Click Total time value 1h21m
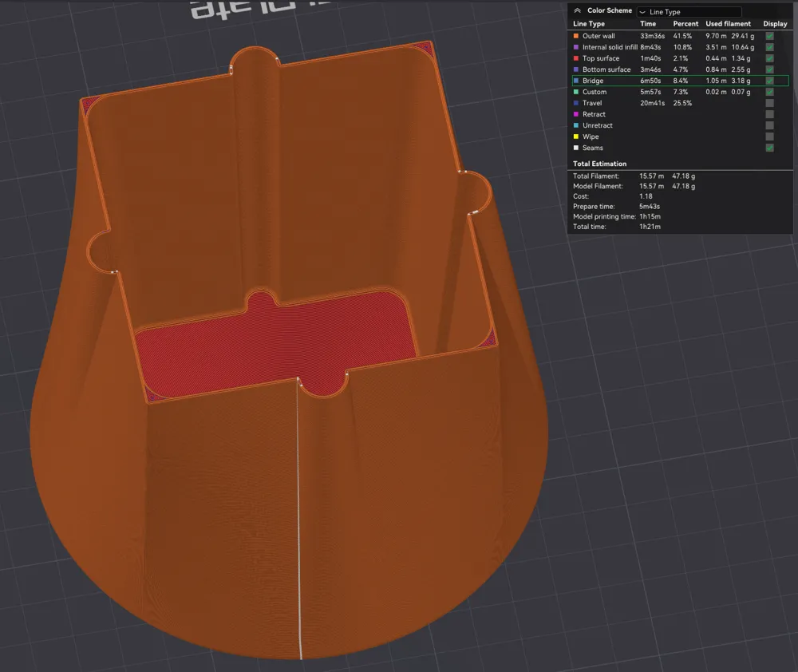Screen dimensions: 798x672 (650, 227)
